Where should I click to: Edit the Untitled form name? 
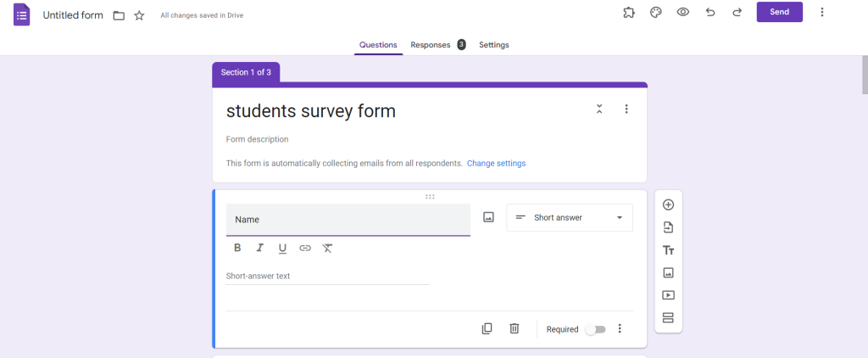(73, 15)
